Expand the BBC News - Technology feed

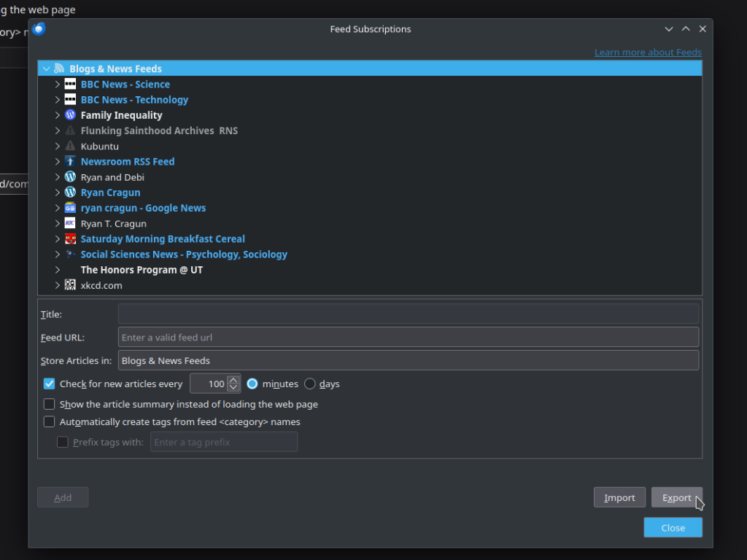58,100
